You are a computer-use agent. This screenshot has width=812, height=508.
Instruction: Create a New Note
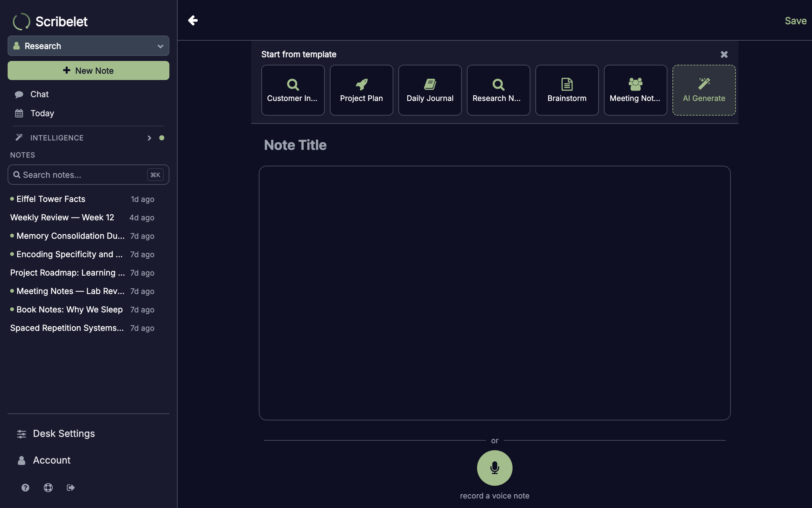(x=88, y=70)
